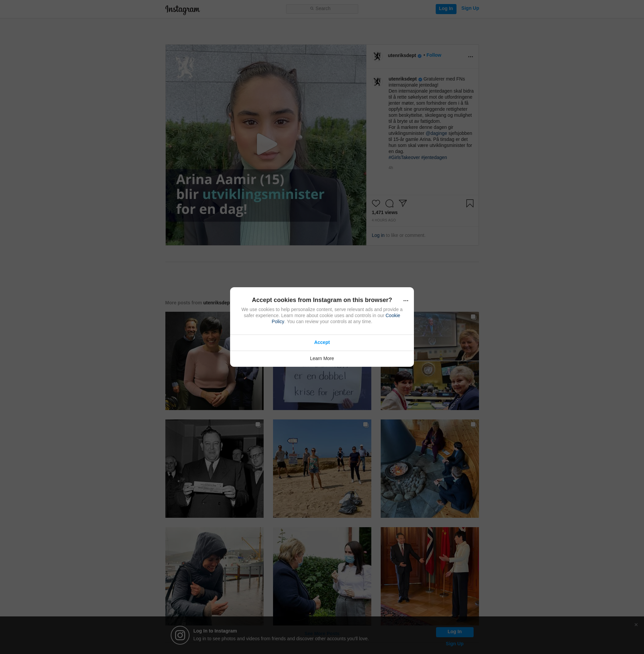Play the Arina Aamir video
Screen dimensions: 644x654
point(266,145)
